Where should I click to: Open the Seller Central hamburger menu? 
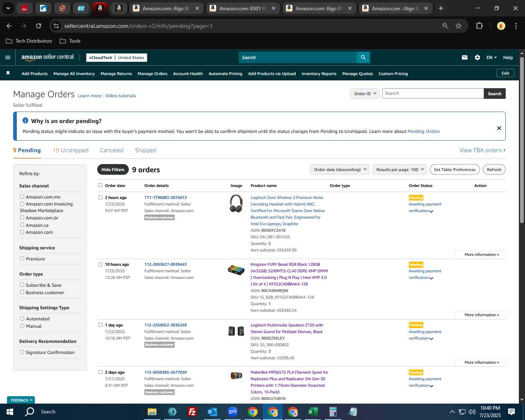tap(8, 57)
